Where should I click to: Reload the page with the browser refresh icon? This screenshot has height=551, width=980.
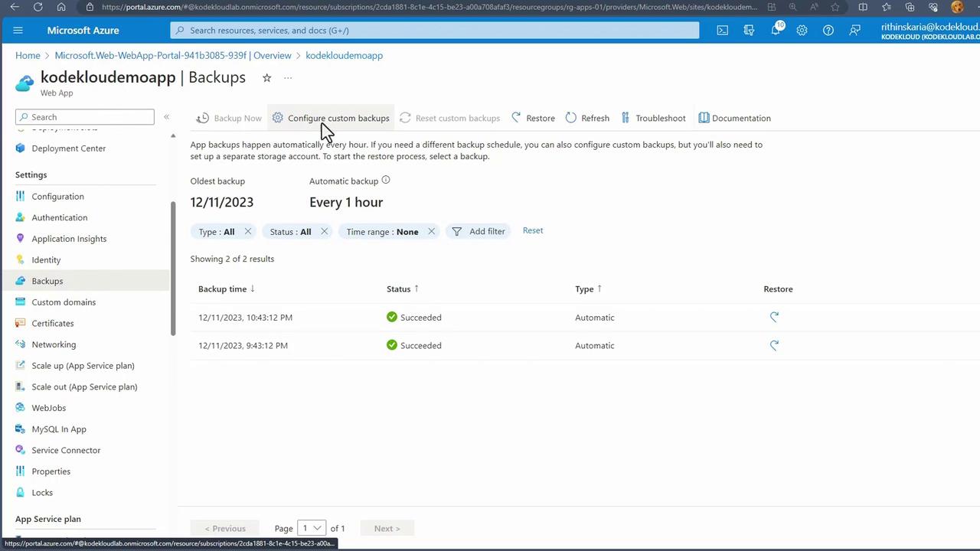tap(38, 7)
